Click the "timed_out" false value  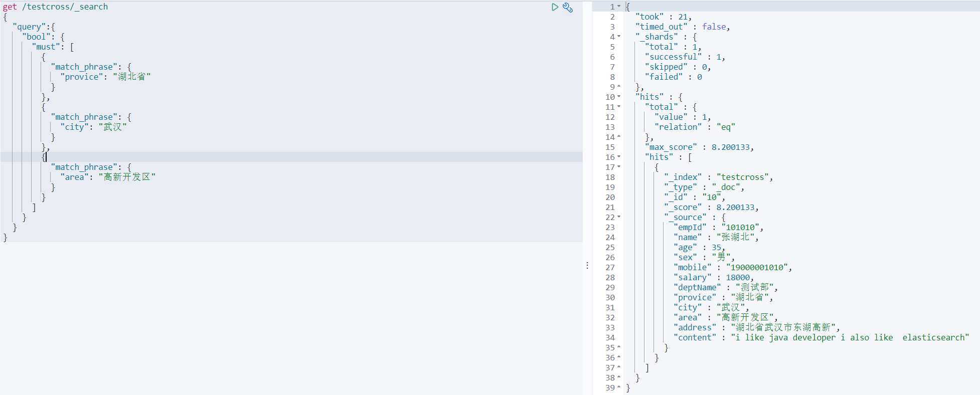click(714, 27)
